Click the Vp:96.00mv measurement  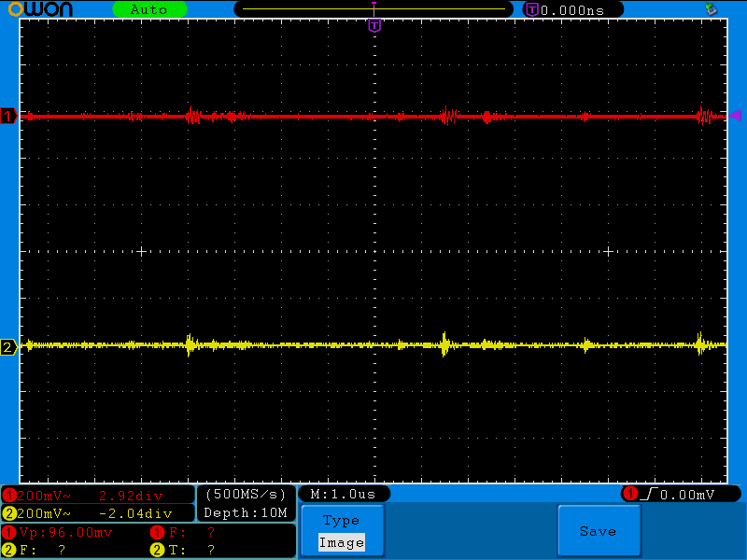pyautogui.click(x=57, y=532)
